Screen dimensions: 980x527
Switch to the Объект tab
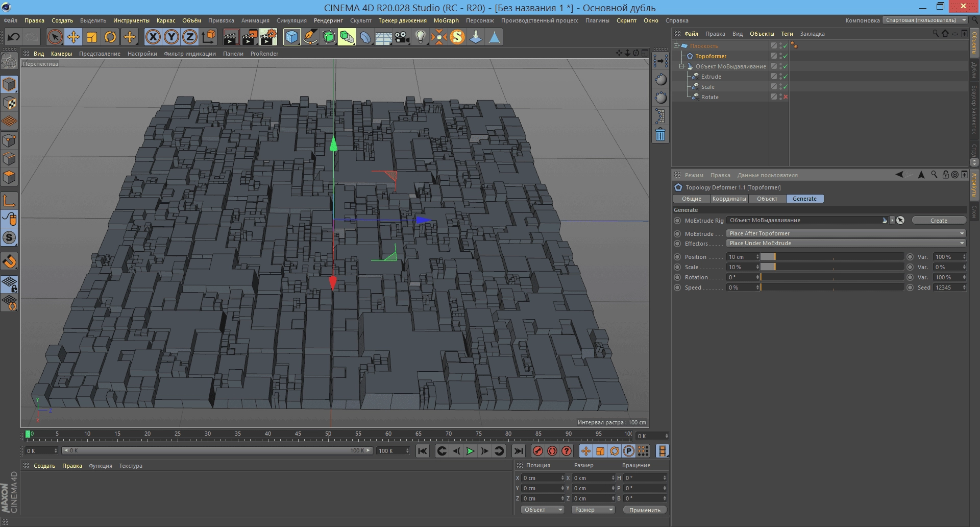pos(767,199)
